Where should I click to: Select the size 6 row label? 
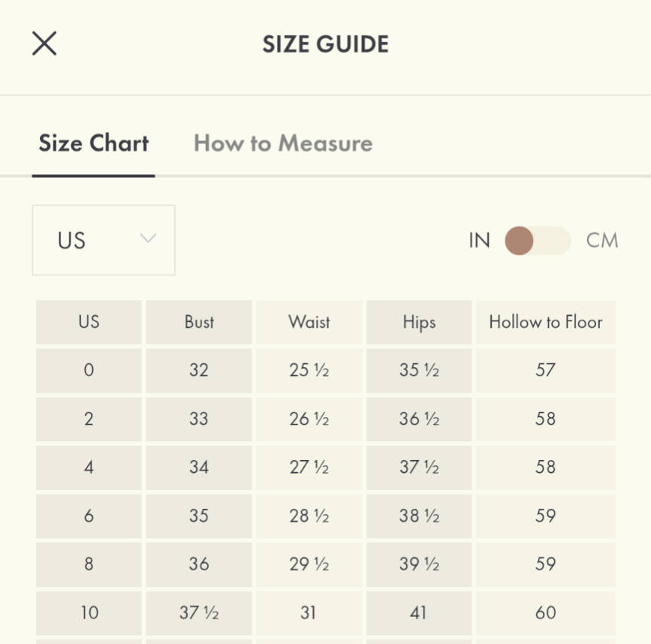point(89,516)
